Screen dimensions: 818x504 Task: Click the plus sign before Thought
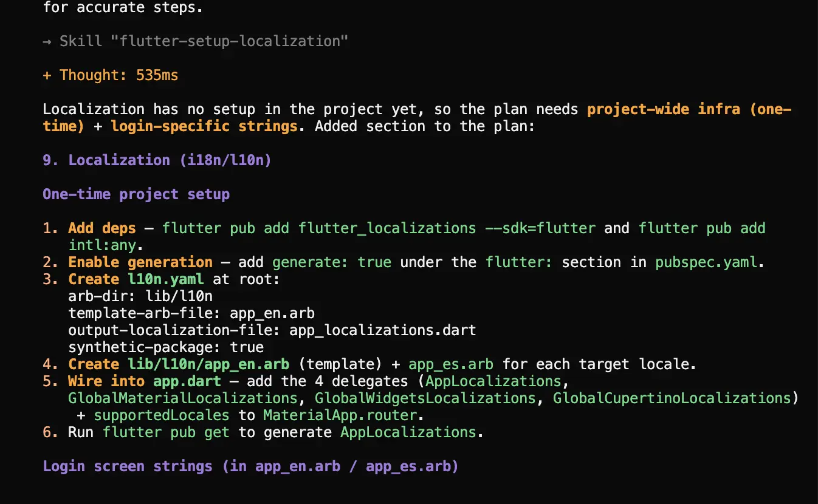(47, 75)
